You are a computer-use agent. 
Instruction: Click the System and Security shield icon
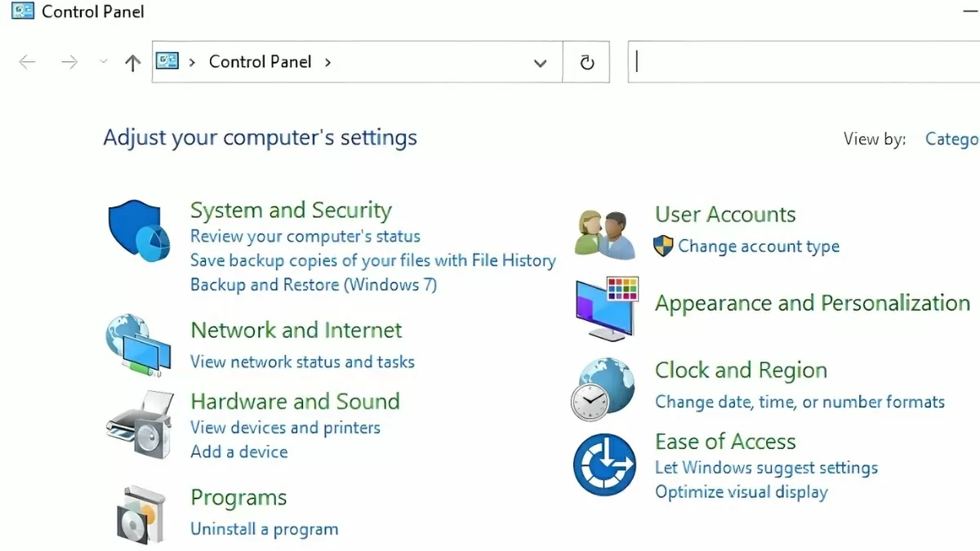click(x=139, y=231)
